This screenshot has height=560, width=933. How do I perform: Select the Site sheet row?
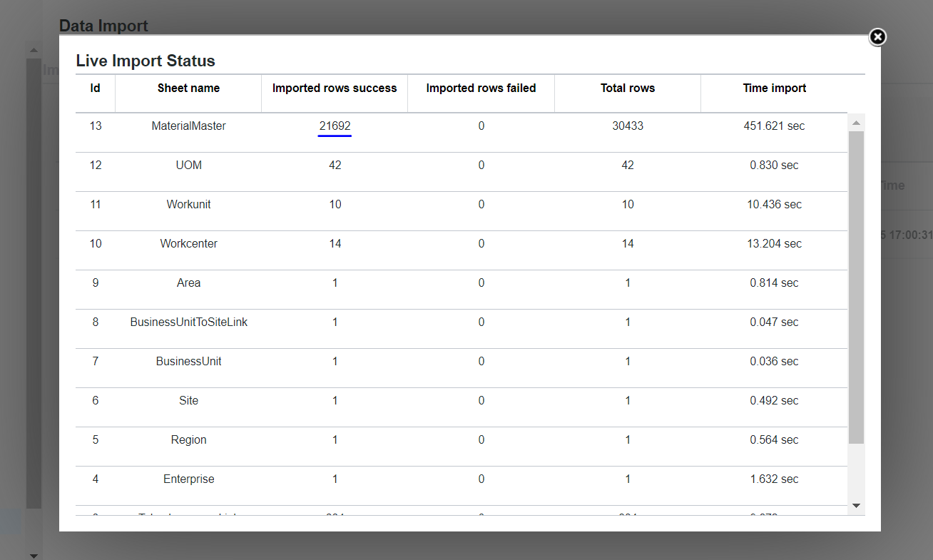click(x=188, y=400)
